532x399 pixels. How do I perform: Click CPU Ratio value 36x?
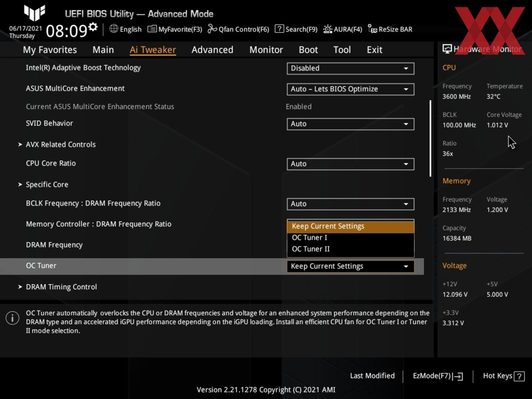click(x=448, y=153)
